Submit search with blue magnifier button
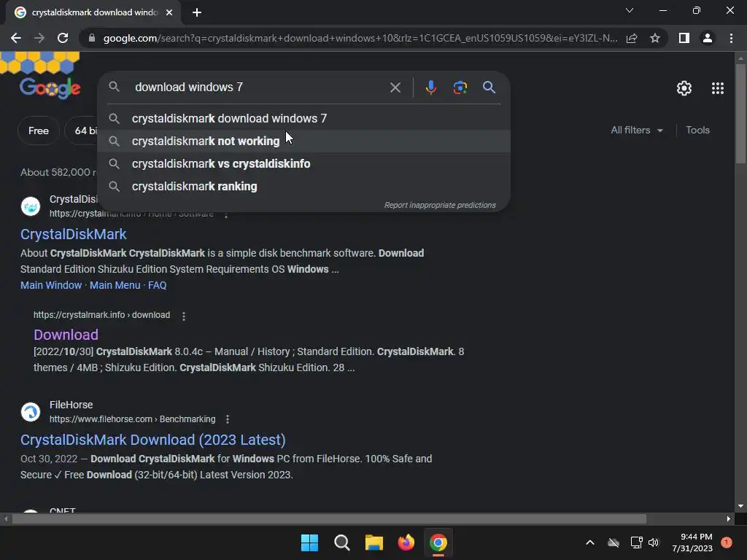This screenshot has height=560, width=747. tap(489, 87)
